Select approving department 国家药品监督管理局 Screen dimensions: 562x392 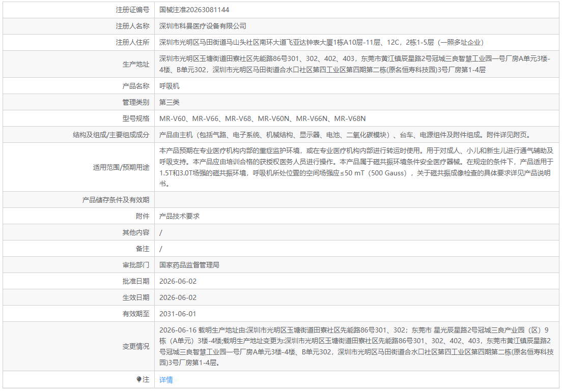click(189, 265)
